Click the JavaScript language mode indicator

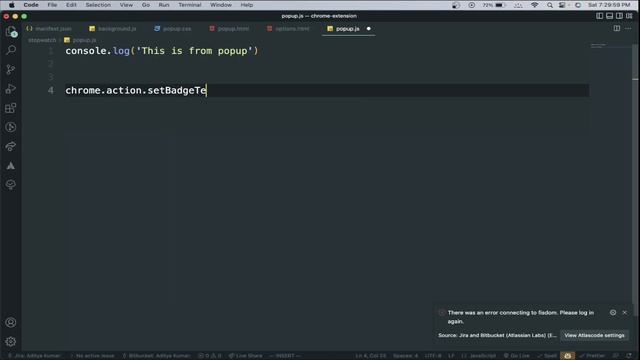[479, 356]
